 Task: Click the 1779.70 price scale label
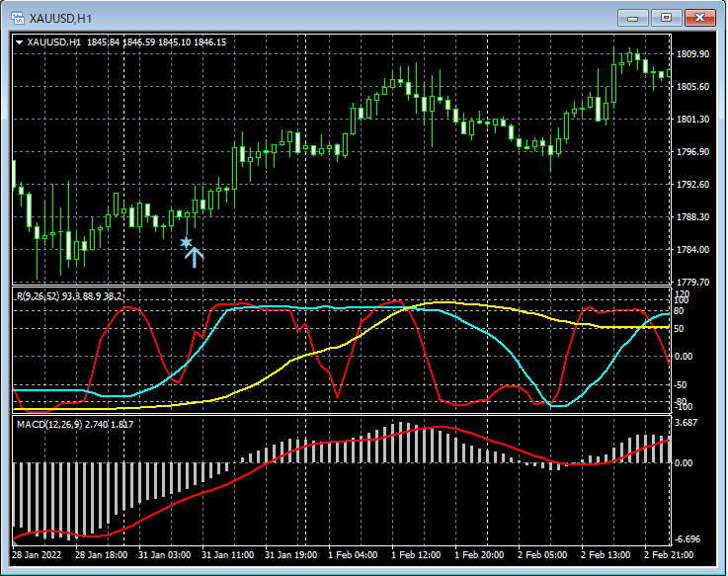tap(692, 282)
